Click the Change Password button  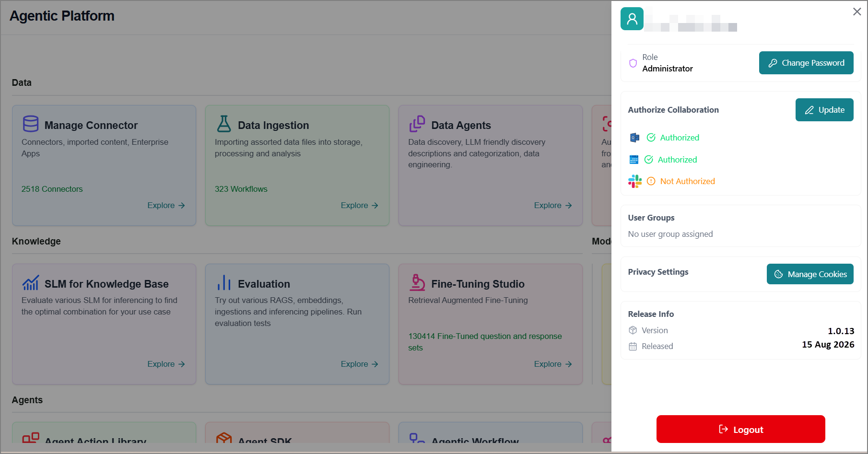coord(806,63)
